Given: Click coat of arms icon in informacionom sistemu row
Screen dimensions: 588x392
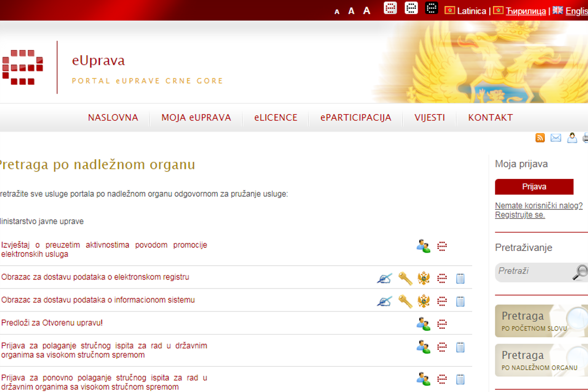Looking at the screenshot, I should pos(423,301).
